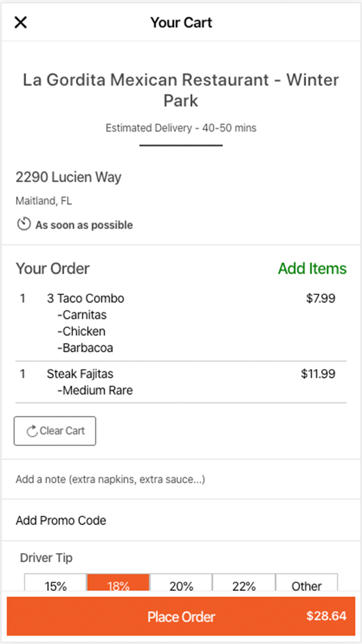
Task: Click the refresh icon in Clear Cart
Action: [x=32, y=431]
